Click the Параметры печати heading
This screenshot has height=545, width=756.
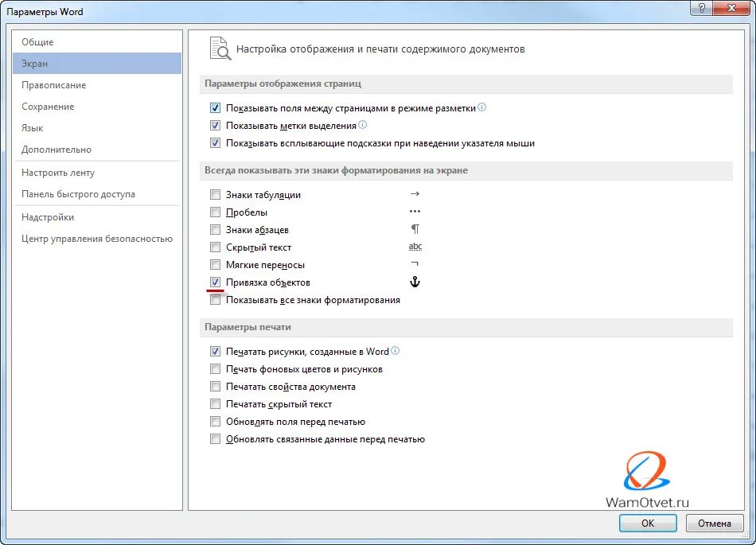point(247,327)
